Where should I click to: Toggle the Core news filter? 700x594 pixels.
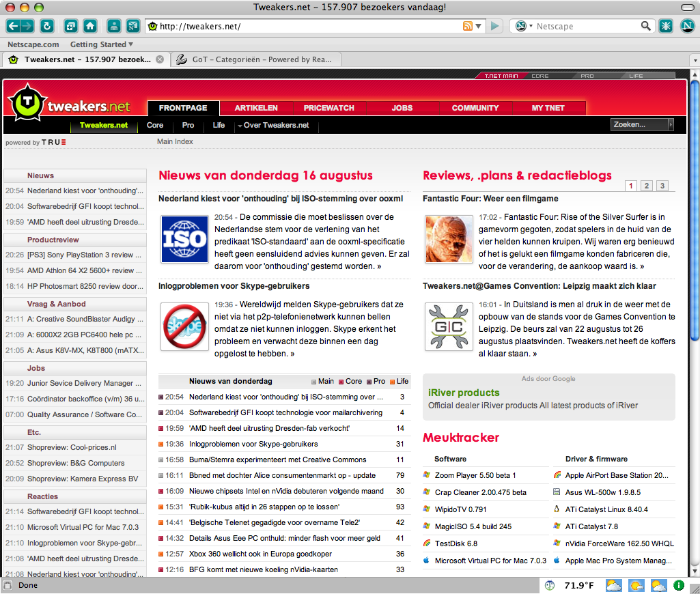coord(350,381)
